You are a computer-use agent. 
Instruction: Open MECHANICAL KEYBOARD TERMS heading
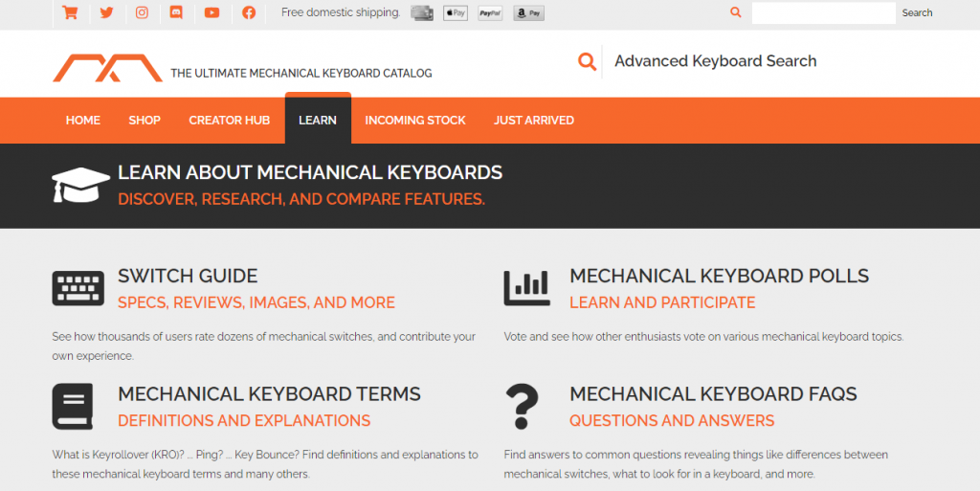(269, 394)
